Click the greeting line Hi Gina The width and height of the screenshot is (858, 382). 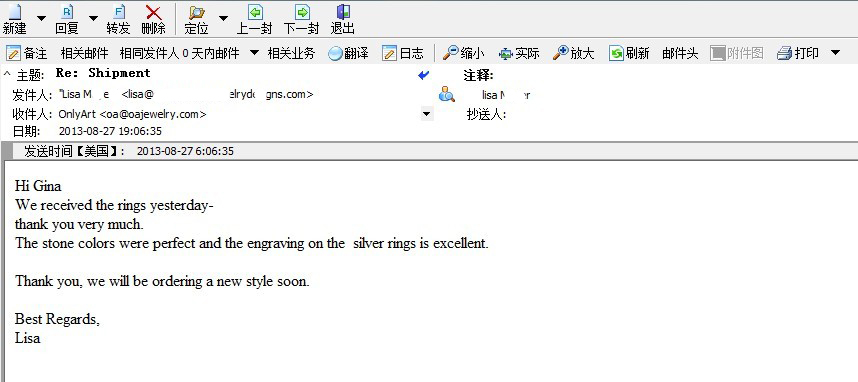coord(38,186)
